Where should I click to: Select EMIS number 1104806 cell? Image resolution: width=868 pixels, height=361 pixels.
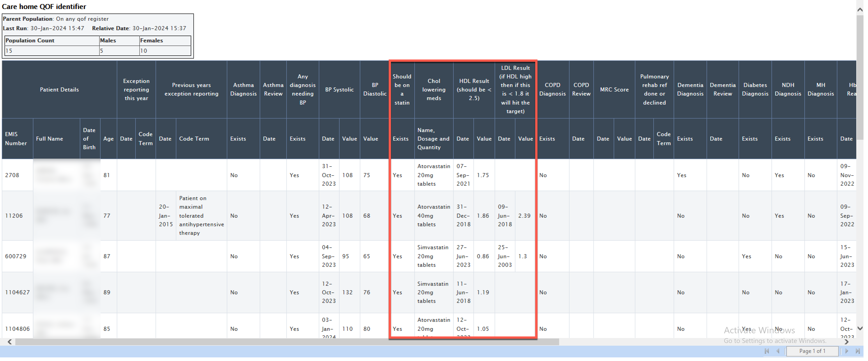point(18,326)
